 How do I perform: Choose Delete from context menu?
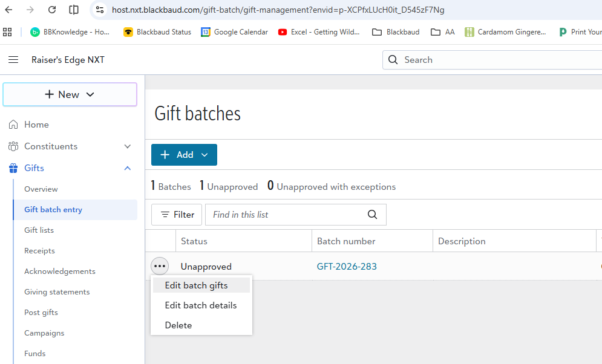[x=201, y=325]
